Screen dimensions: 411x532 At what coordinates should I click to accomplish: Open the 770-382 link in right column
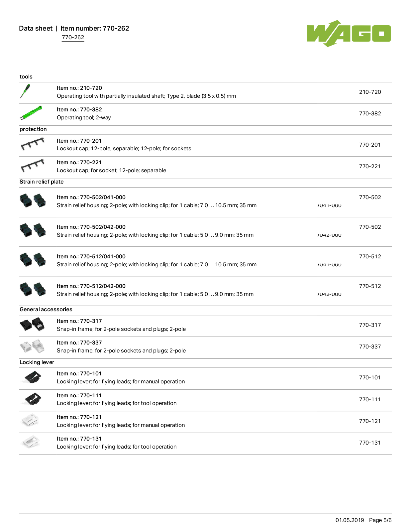tap(370, 113)
